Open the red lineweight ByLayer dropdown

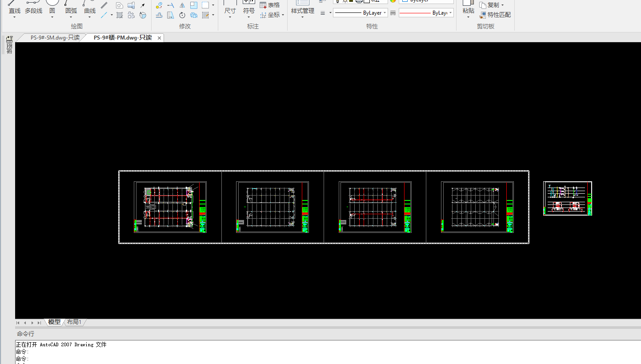click(426, 13)
